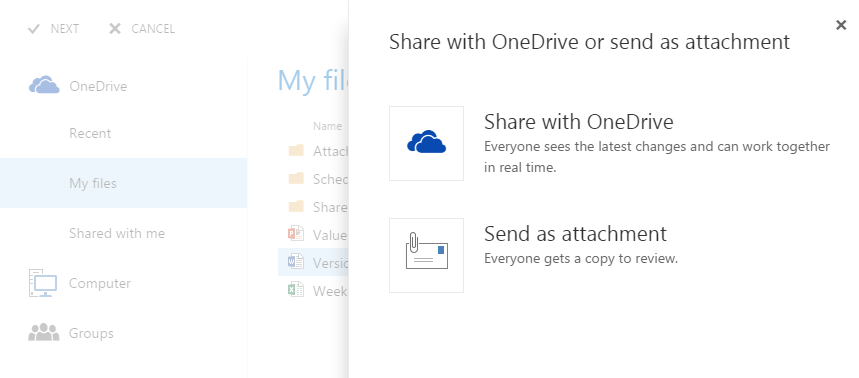This screenshot has width=859, height=378.
Task: Select the file row starting with Week
Action: click(313, 290)
